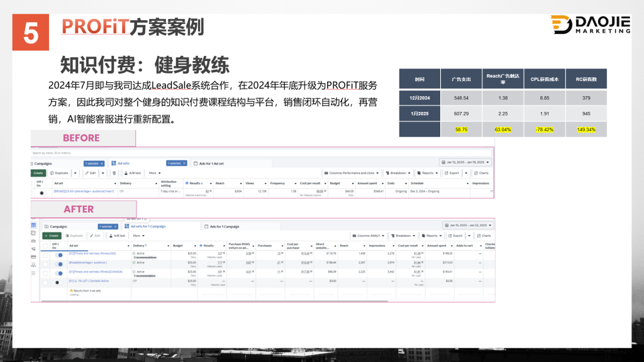Open date range Jan 12 – Jan 19, 2025
Image resolution: width=644 pixels, height=362 pixels.
pos(465,163)
